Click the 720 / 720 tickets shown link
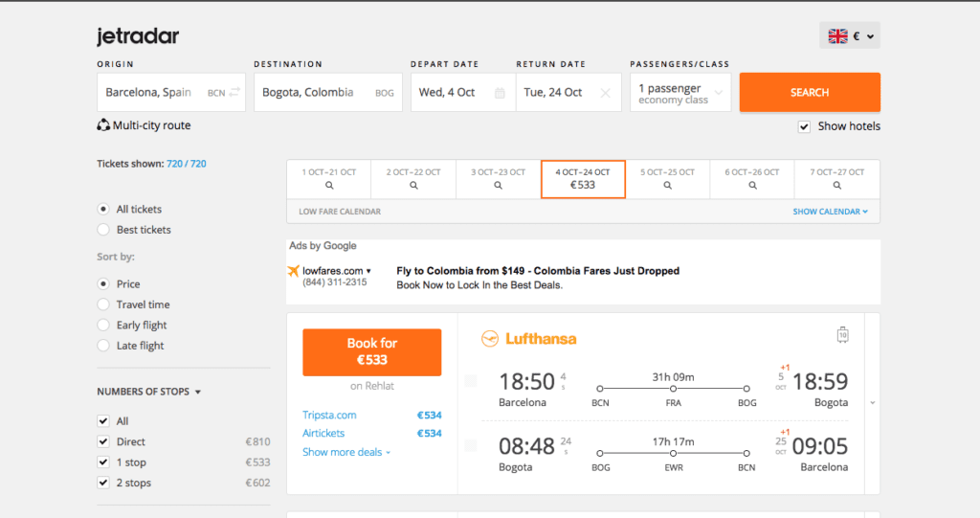 pos(187,164)
